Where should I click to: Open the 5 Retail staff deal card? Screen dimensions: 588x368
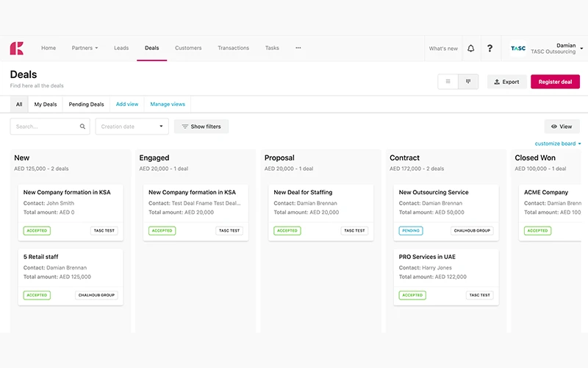coord(71,275)
